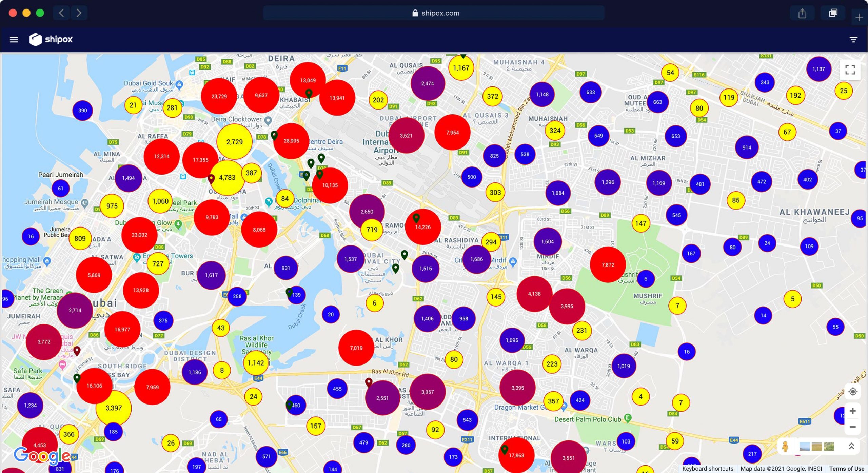Zoom in the map
The image size is (868, 473).
(x=853, y=411)
